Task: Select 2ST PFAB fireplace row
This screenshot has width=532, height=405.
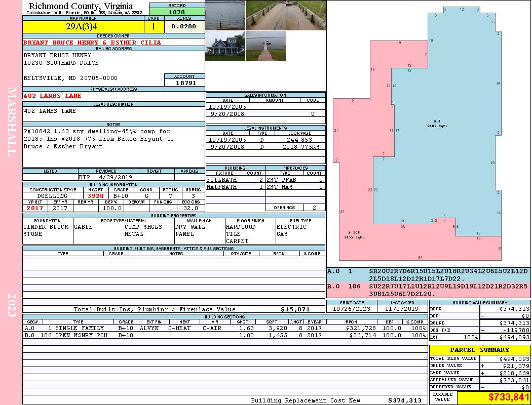Action: click(295, 180)
